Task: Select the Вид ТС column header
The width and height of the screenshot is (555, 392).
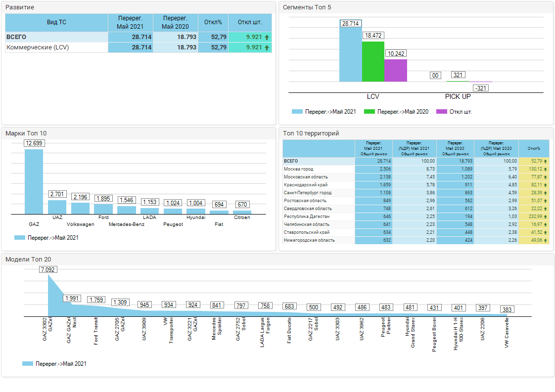Action: [56, 23]
